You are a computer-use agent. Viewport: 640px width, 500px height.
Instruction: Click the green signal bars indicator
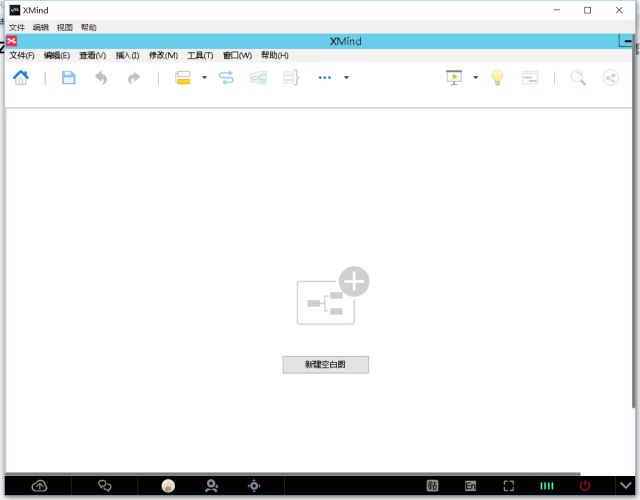pos(547,486)
